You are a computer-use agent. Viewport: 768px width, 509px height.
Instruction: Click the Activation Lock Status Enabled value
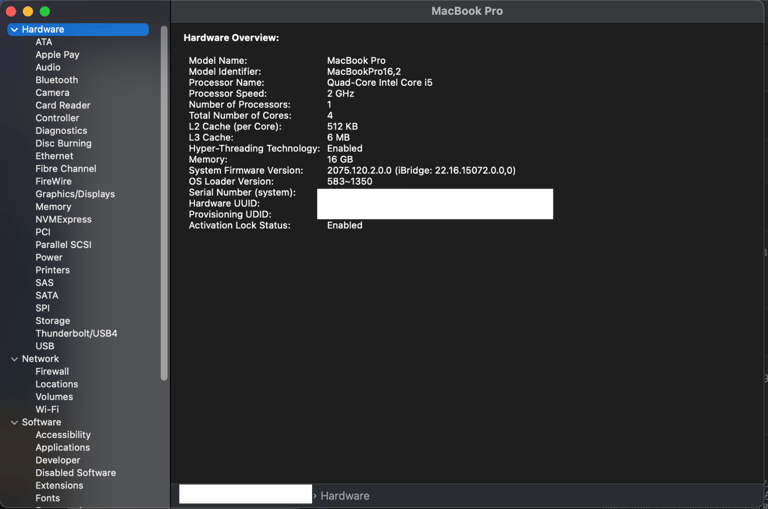[x=345, y=225]
